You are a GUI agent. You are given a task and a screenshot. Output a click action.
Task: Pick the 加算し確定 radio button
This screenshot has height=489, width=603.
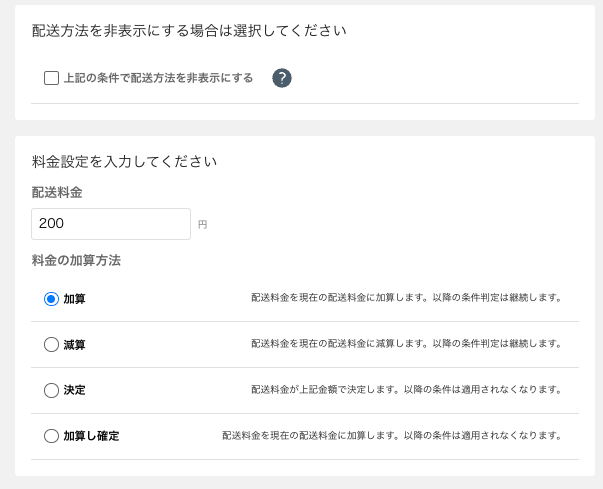[52, 436]
